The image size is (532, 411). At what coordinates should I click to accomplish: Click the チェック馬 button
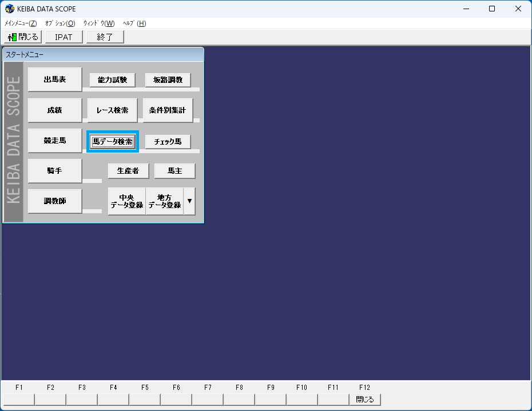(x=168, y=141)
